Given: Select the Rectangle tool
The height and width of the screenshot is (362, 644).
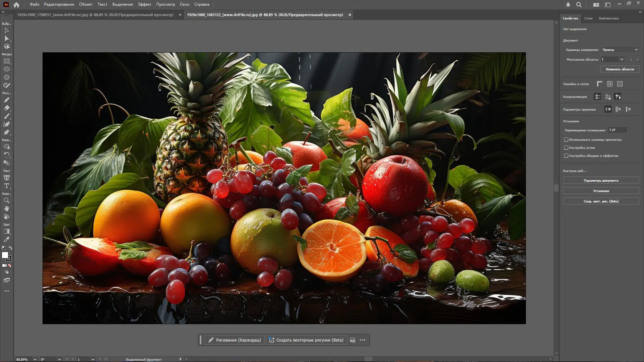Looking at the screenshot, I should pos(6,61).
